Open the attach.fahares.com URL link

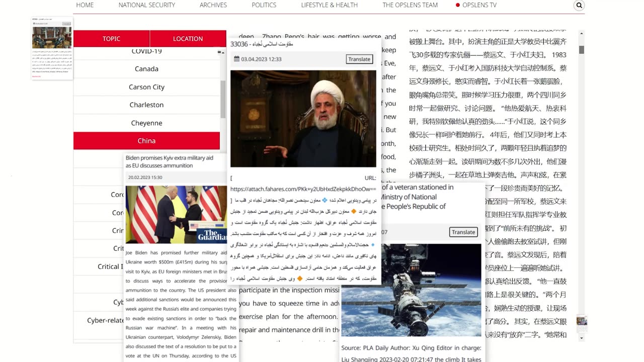coord(303,189)
